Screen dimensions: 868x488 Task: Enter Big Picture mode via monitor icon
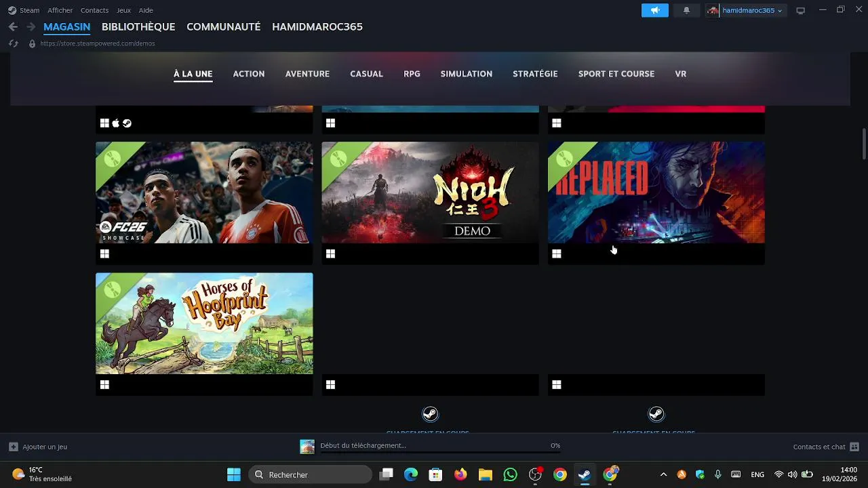point(800,10)
